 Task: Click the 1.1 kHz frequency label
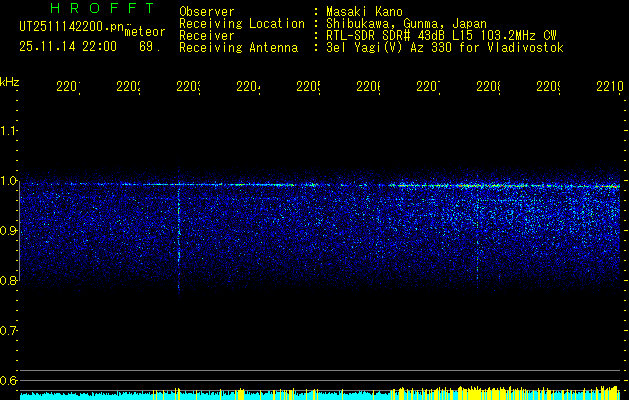coord(8,131)
